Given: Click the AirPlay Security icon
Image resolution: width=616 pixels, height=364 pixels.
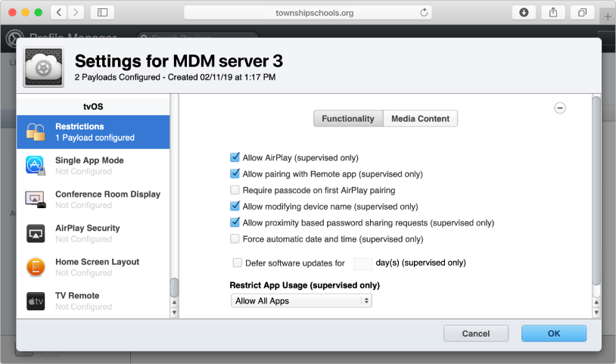Looking at the screenshot, I should coord(36,233).
